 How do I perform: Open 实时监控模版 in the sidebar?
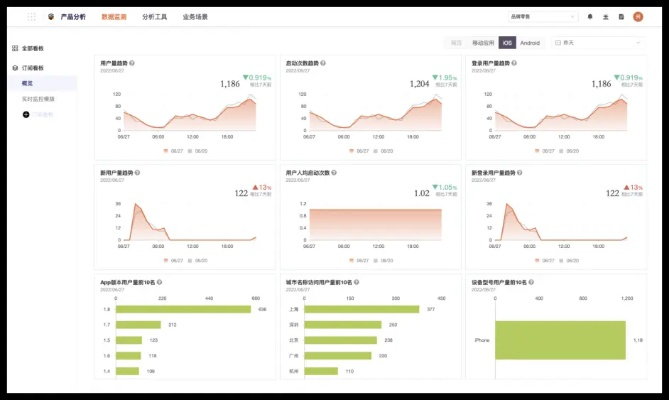click(38, 99)
